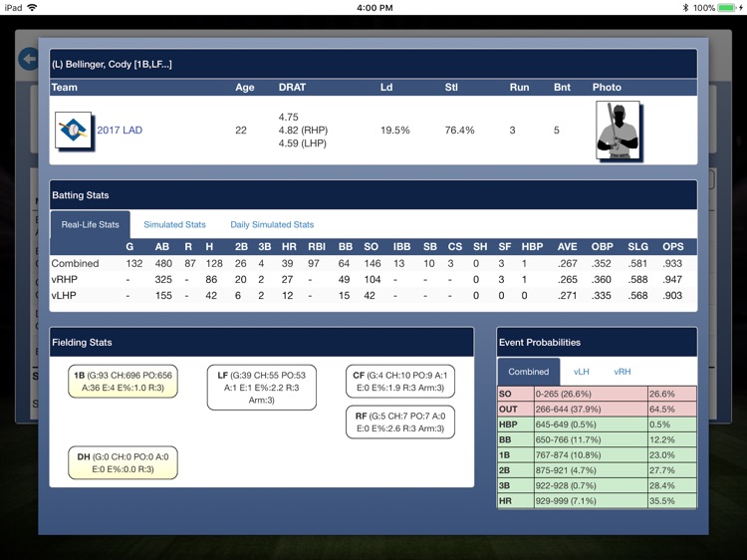The height and width of the screenshot is (560, 747).
Task: Tap the Ld value 19.5%
Action: 395,131
